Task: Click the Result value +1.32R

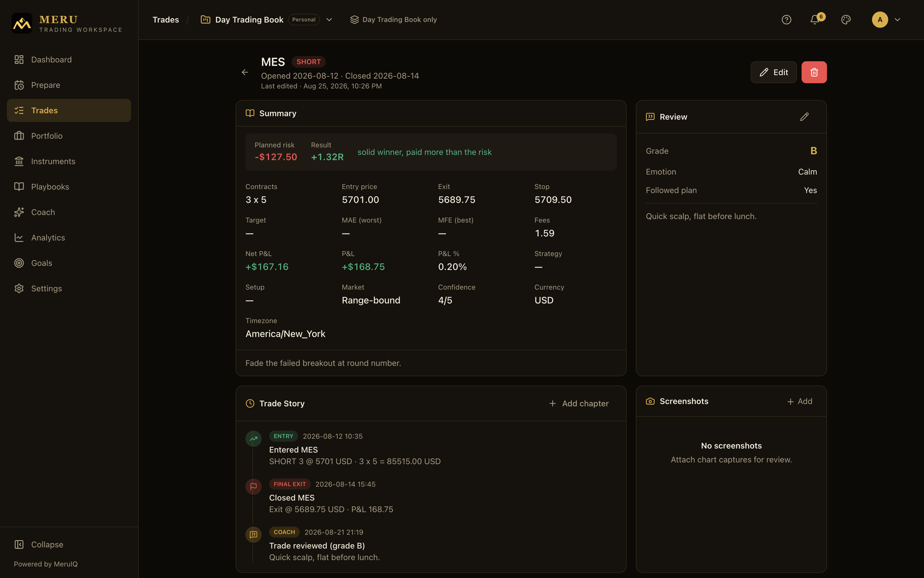Action: [327, 157]
